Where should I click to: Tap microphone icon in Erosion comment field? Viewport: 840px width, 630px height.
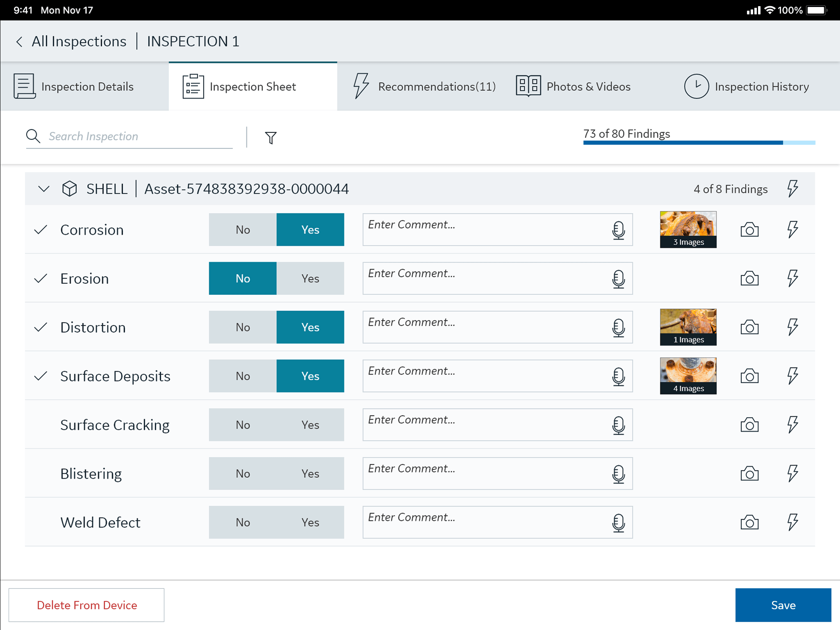click(x=618, y=279)
